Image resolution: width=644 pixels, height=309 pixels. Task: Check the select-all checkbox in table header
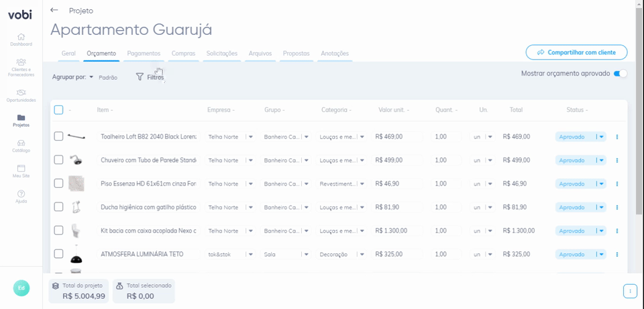point(59,110)
